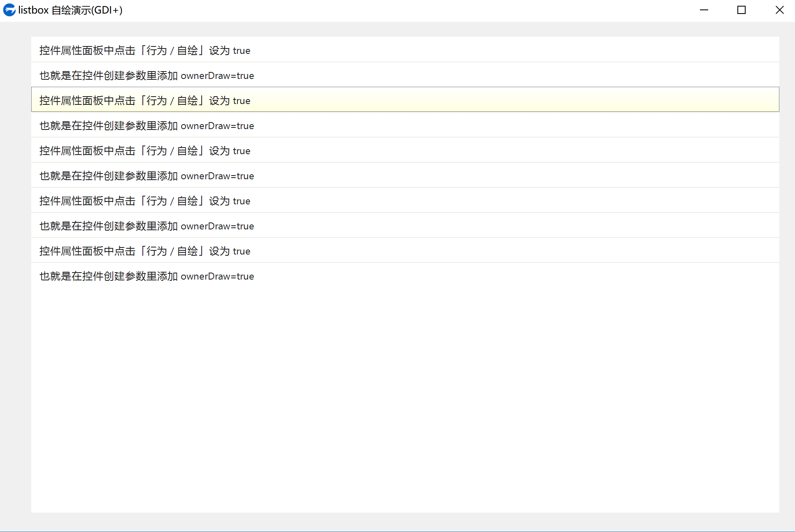Screen dimensions: 795x532
Task: Select first list row ending 设为 true
Action: [x=405, y=49]
